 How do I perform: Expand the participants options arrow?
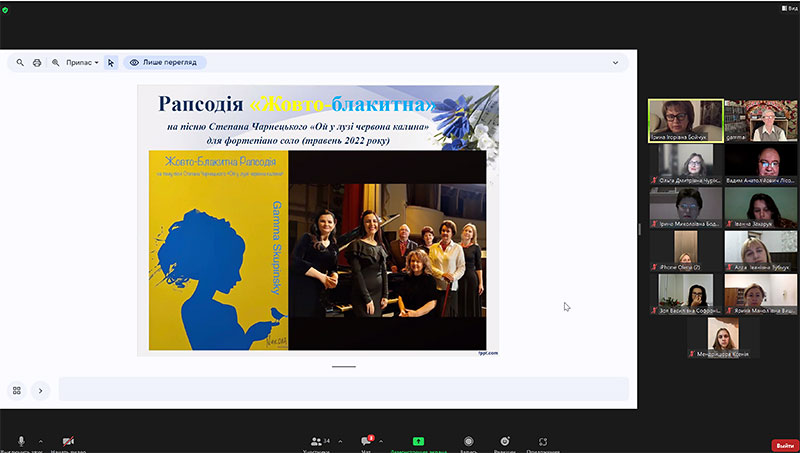(340, 442)
